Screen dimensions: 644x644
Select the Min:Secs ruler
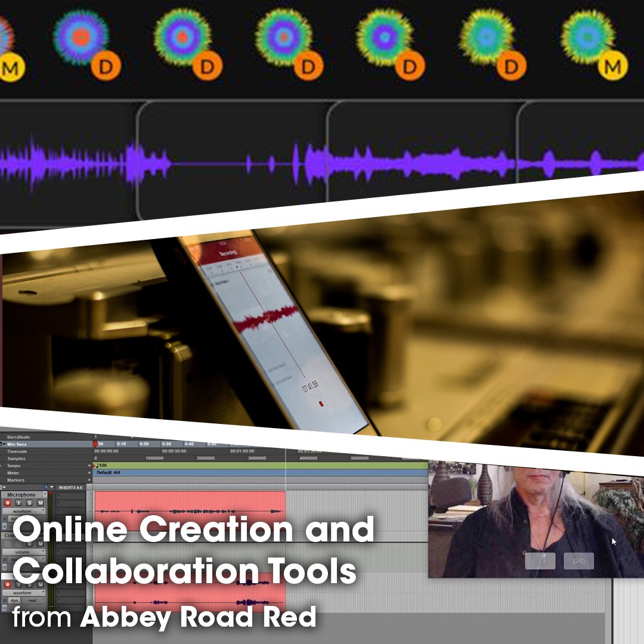click(17, 444)
